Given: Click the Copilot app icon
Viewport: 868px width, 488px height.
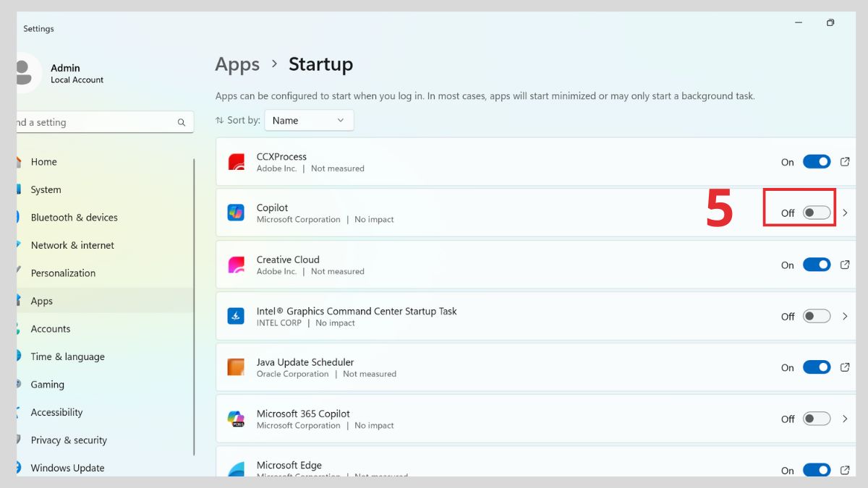Looking at the screenshot, I should tap(236, 213).
